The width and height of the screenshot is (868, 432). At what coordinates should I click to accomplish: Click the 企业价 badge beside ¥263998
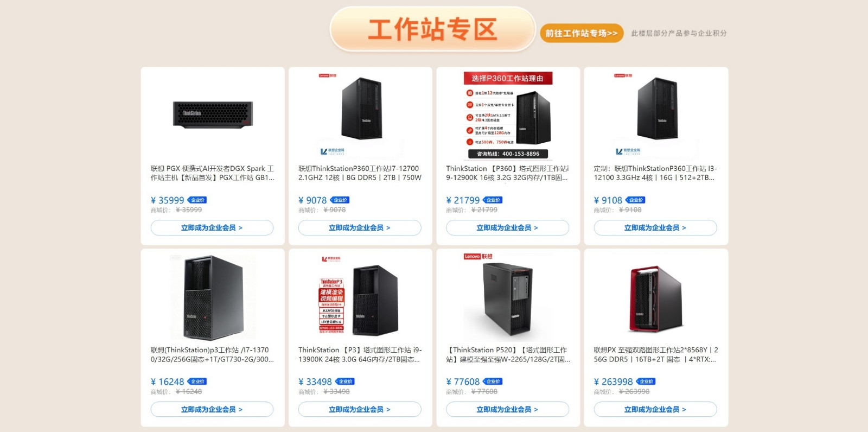click(x=646, y=382)
